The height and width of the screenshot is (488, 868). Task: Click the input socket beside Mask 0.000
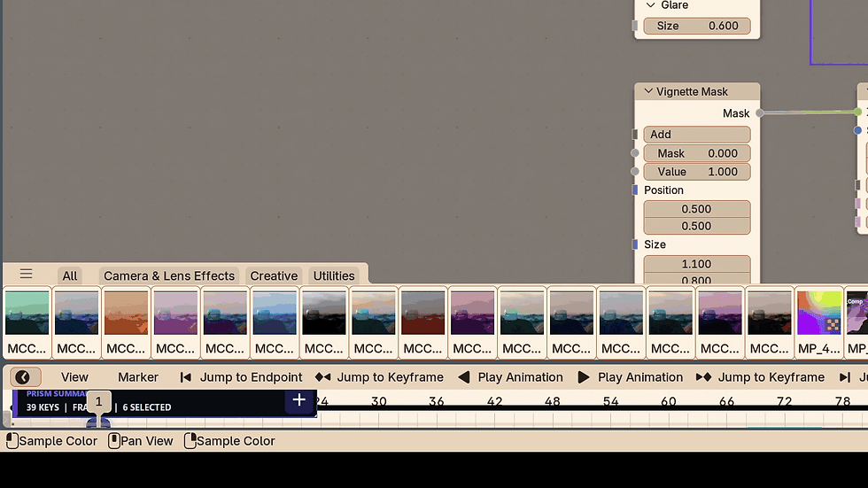click(x=635, y=153)
